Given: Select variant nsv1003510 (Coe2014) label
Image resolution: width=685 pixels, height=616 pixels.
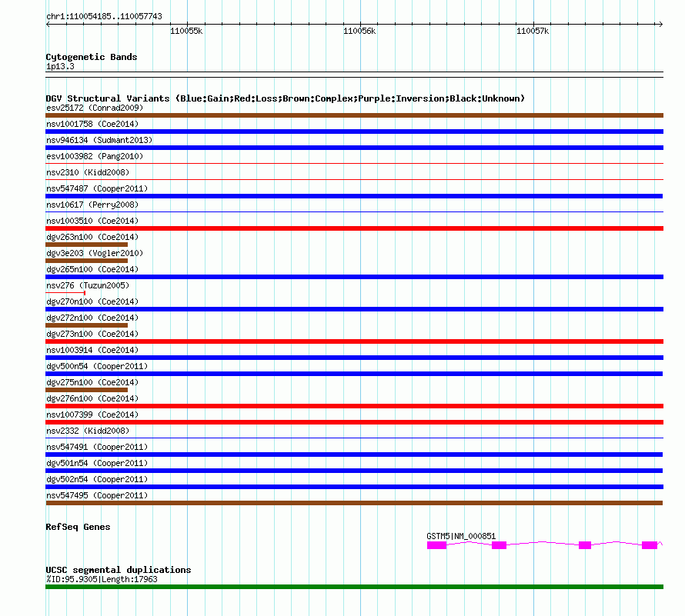Looking at the screenshot, I should click(x=92, y=221).
